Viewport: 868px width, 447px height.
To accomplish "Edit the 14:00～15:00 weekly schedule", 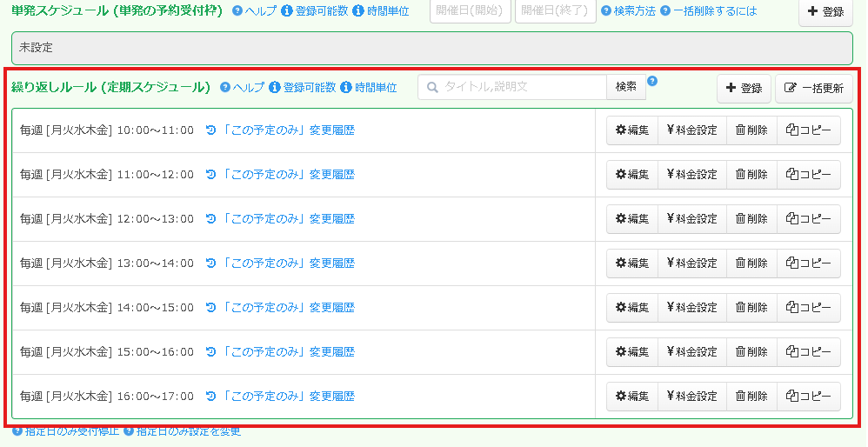I will point(632,308).
